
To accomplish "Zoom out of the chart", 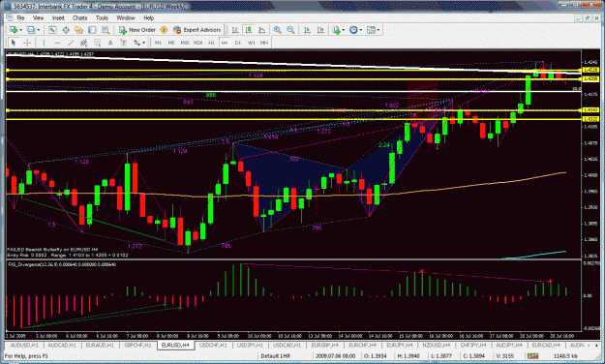I will click(290, 30).
